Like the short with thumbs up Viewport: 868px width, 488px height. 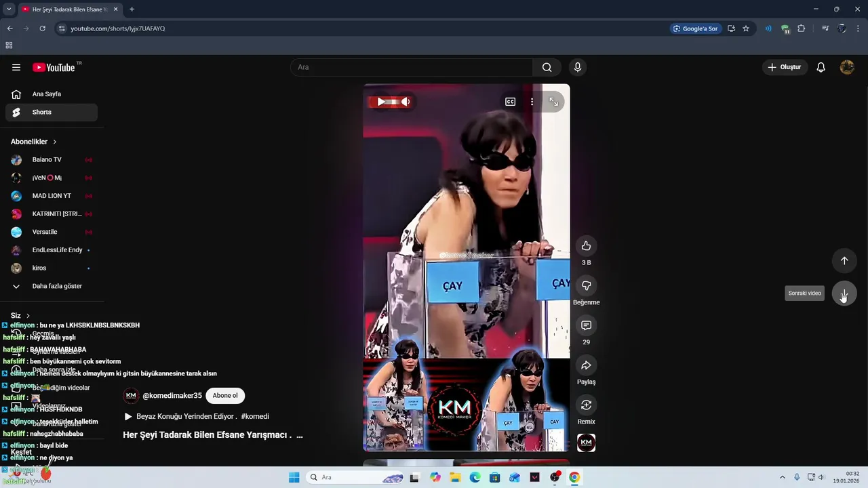(586, 246)
